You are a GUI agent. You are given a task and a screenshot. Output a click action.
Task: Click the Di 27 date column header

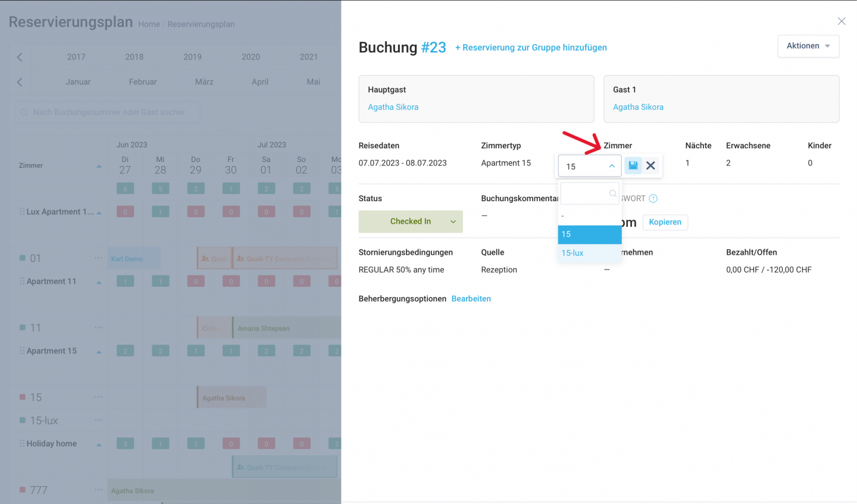click(125, 165)
